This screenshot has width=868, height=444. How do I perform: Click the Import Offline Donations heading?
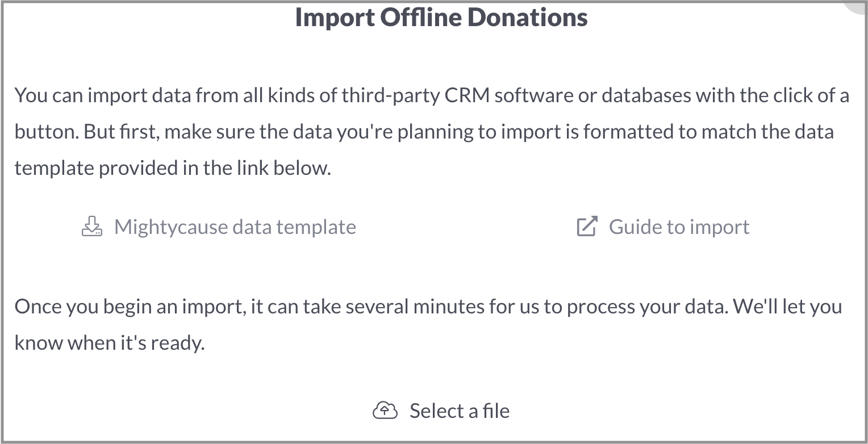pyautogui.click(x=441, y=17)
